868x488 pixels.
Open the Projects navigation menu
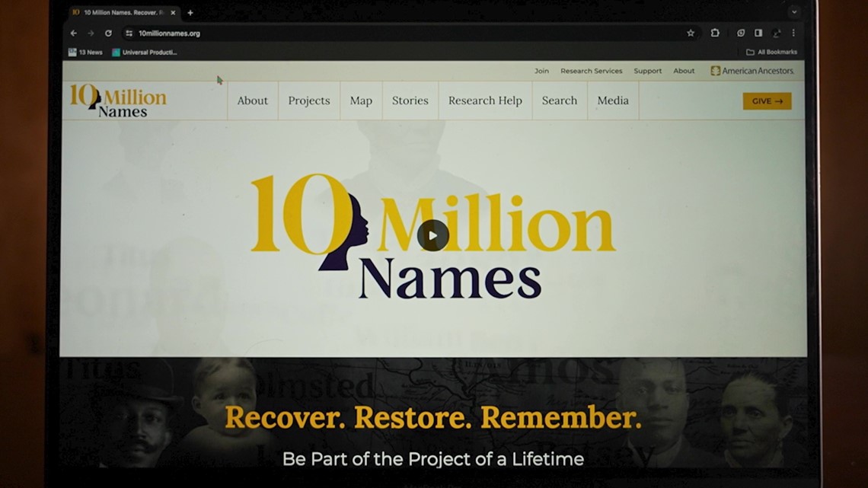pyautogui.click(x=309, y=100)
